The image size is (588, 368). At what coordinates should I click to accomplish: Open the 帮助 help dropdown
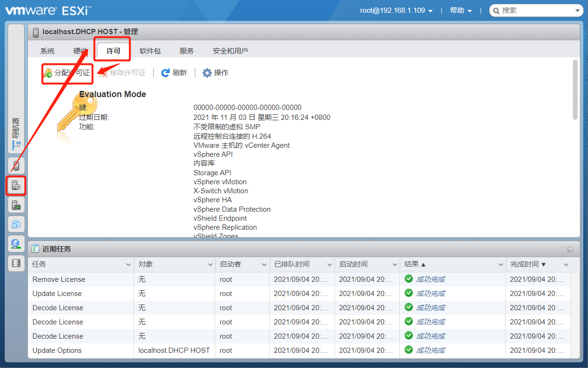[461, 10]
